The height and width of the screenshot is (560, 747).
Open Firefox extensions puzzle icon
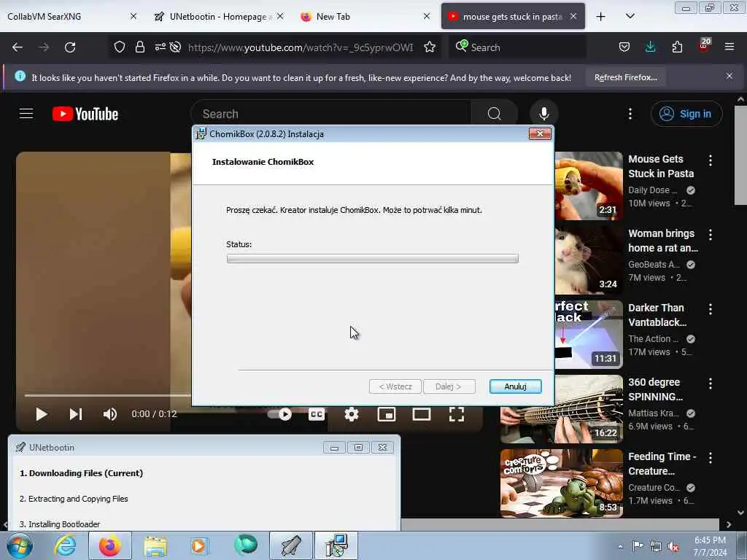pos(677,47)
